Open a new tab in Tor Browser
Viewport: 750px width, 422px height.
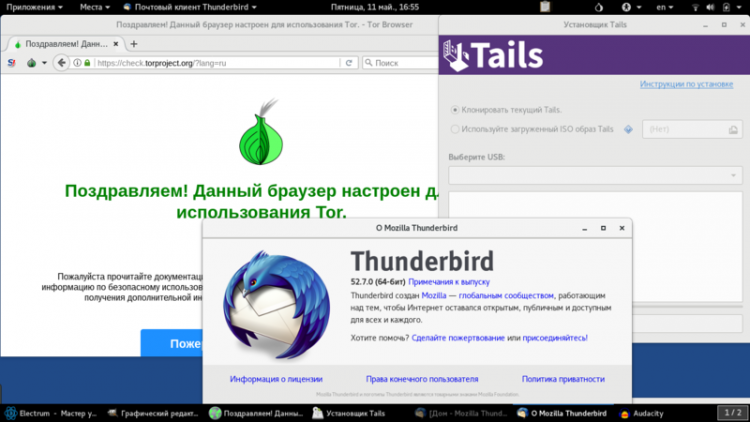pyautogui.click(x=134, y=44)
